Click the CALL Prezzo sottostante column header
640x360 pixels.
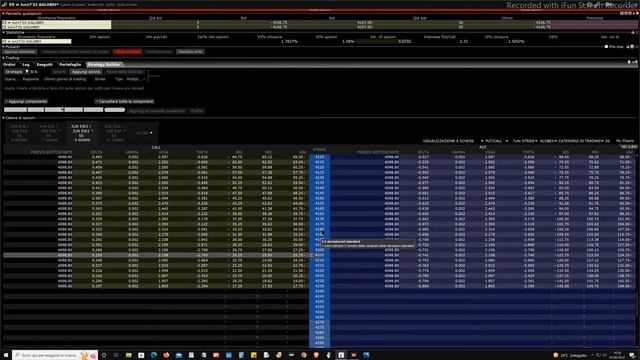tap(51, 152)
